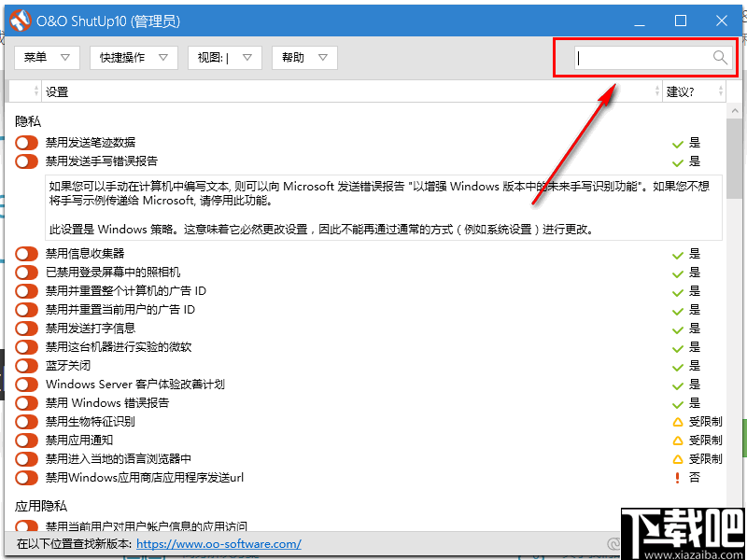Open the www.oo-software.com link
Screen dimensions: 747x560
(218, 542)
